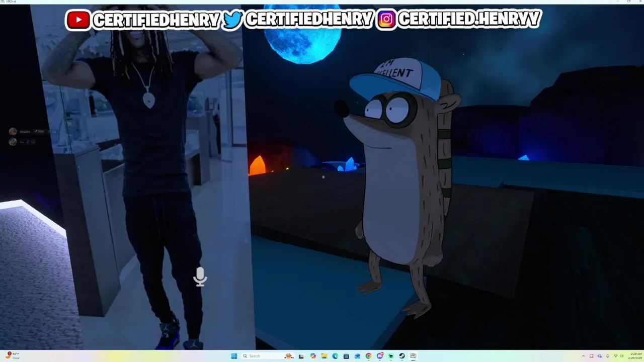Open Outlook from the taskbar

coord(357,356)
